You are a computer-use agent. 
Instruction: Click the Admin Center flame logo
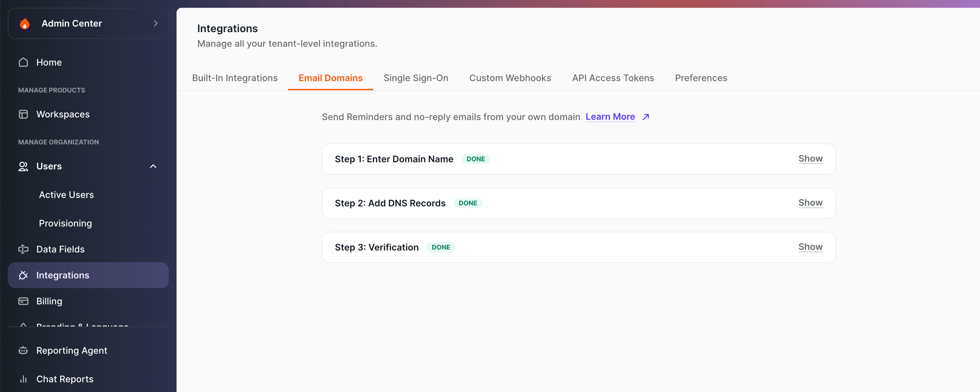(24, 23)
